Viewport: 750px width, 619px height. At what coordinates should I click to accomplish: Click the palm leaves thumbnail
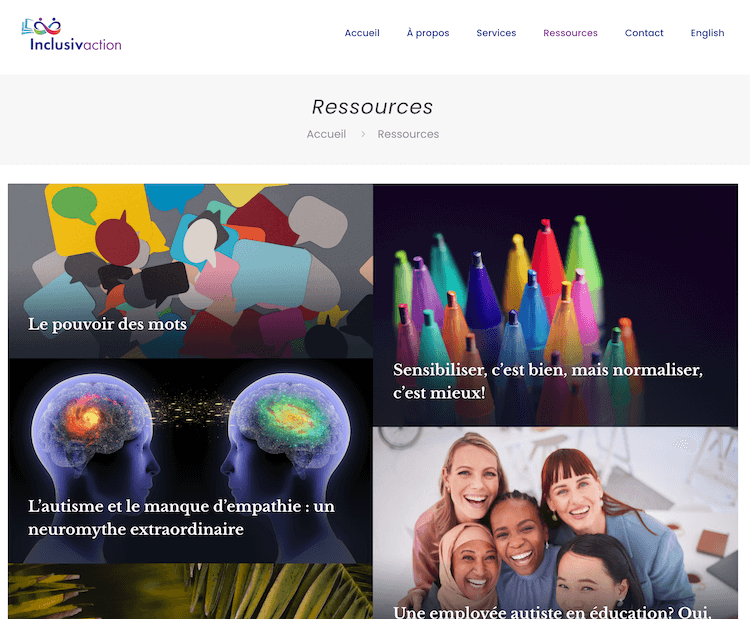click(x=190, y=591)
